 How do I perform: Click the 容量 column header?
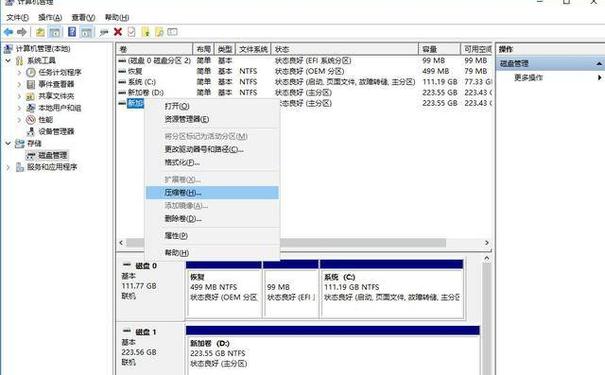(439, 49)
